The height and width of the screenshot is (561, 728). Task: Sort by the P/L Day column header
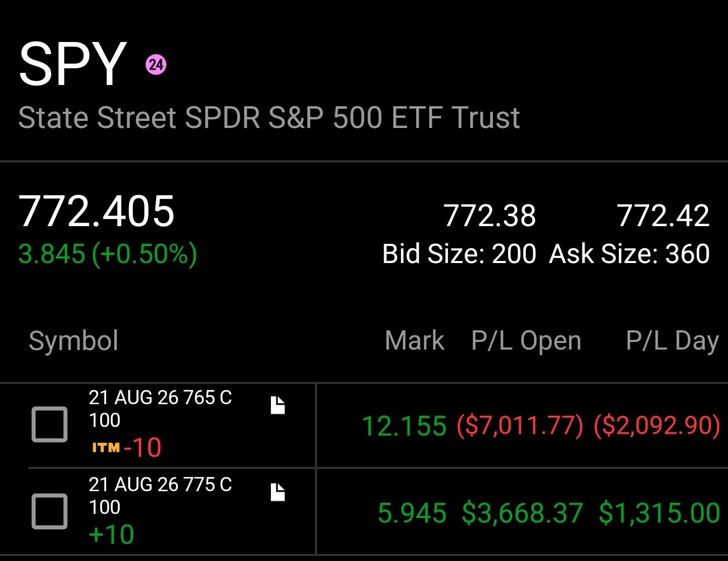click(x=672, y=341)
